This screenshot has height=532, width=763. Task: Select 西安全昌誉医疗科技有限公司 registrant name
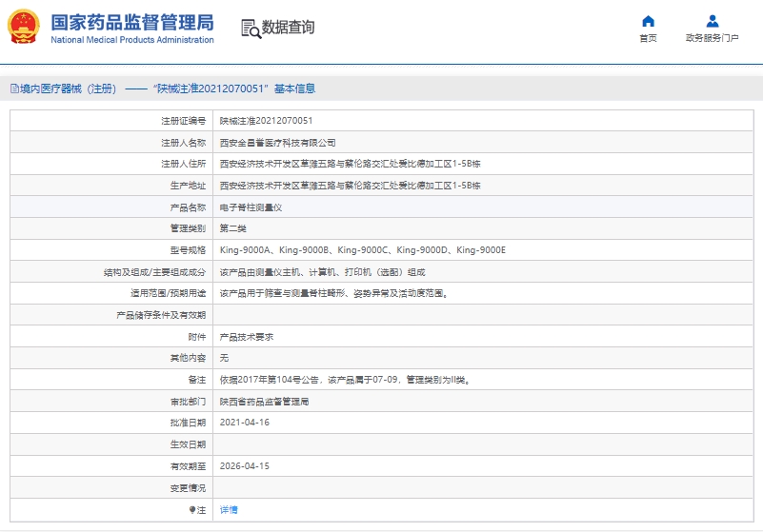point(278,143)
